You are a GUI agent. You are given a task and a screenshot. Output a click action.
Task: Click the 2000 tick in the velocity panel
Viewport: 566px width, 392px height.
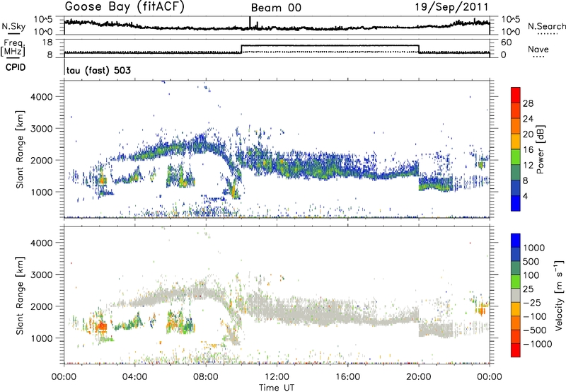pyautogui.click(x=42, y=306)
